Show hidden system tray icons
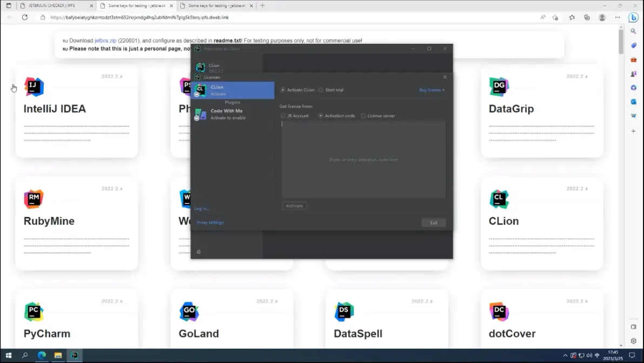 (565, 355)
